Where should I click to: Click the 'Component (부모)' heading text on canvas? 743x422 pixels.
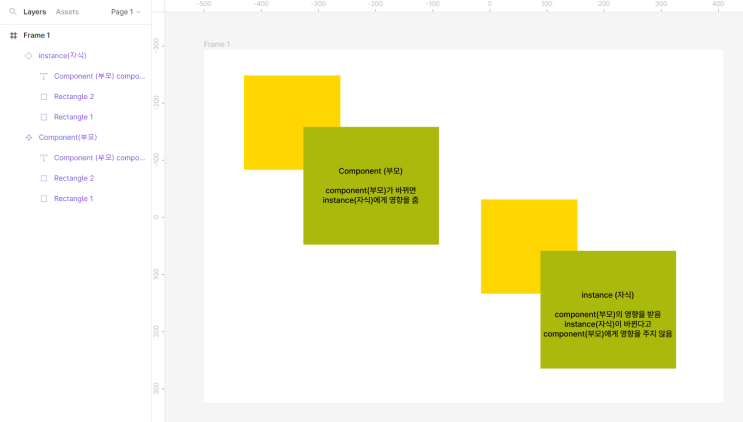pos(371,171)
